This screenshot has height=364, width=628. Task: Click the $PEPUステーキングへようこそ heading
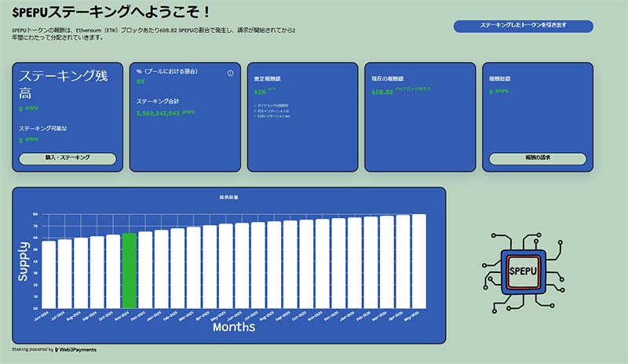pos(110,12)
